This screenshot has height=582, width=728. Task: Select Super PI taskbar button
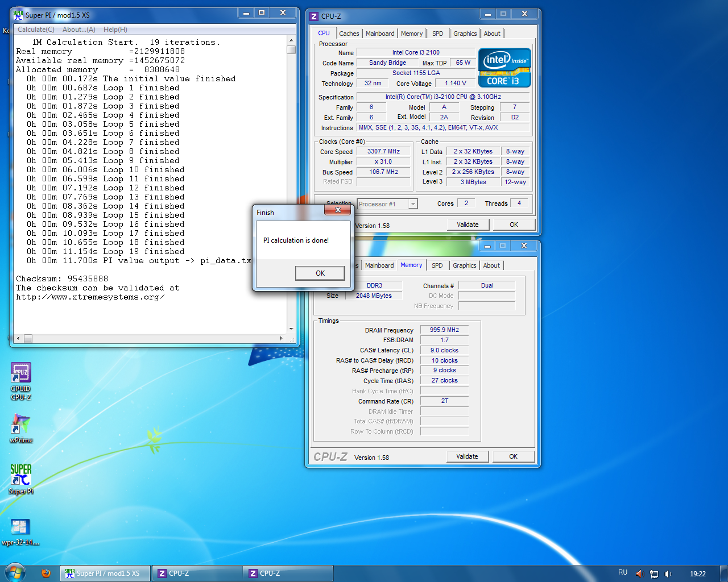(105, 573)
